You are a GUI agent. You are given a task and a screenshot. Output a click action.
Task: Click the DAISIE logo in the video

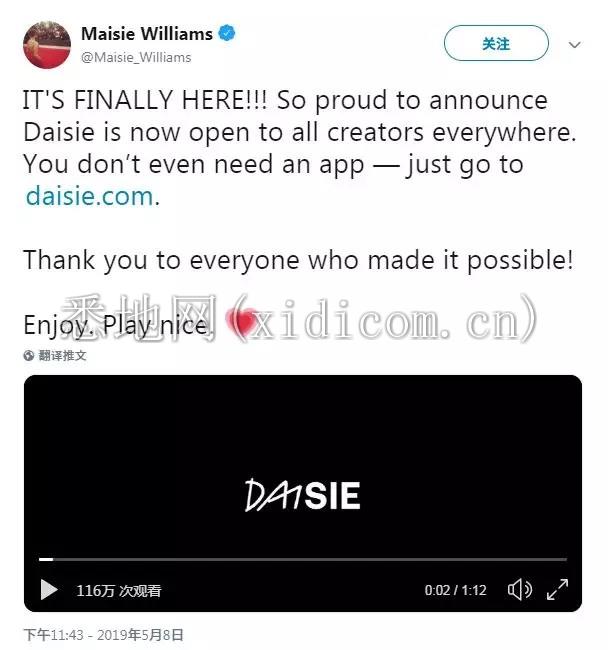pyautogui.click(x=303, y=495)
